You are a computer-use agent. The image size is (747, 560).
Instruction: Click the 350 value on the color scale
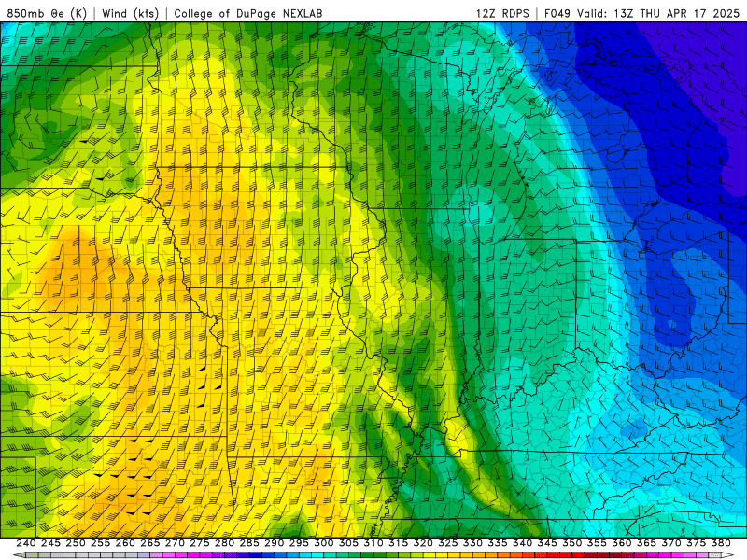point(571,543)
